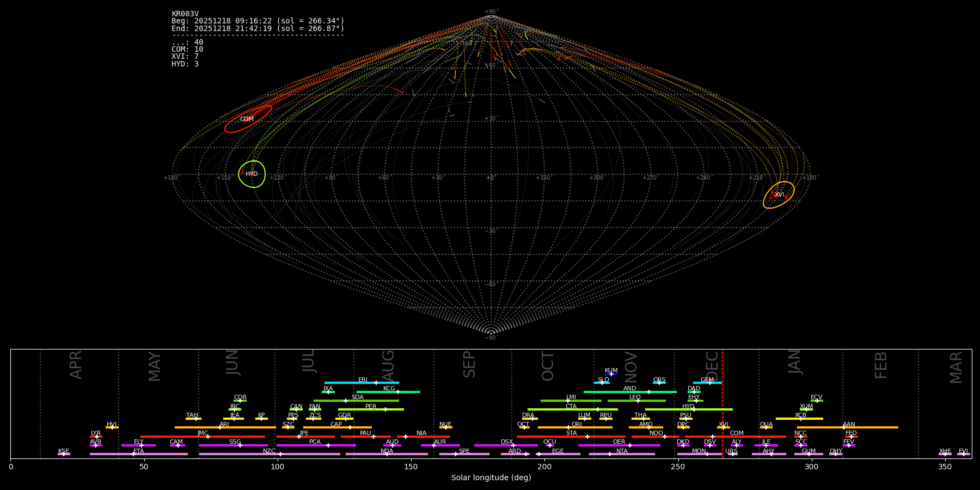Click the 'XVI: 7' count in legend

185,57
